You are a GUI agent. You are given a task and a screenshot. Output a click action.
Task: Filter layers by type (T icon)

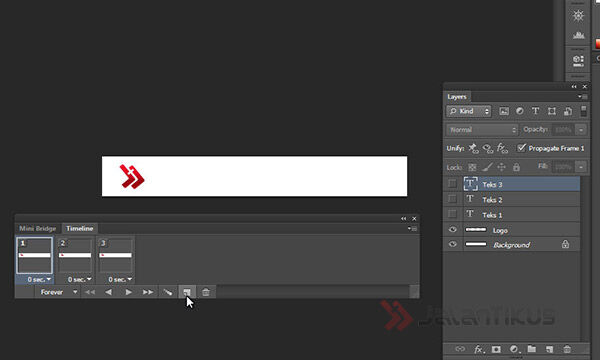coord(535,111)
